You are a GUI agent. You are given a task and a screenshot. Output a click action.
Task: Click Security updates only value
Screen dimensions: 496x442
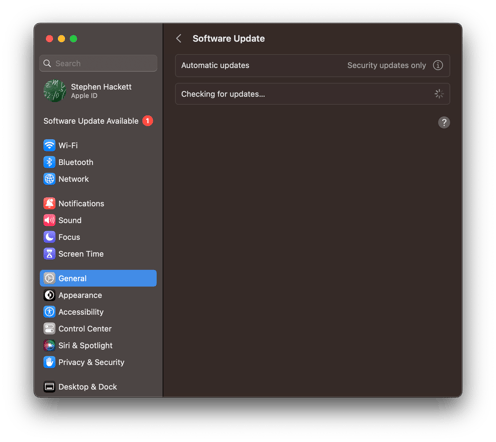(387, 65)
